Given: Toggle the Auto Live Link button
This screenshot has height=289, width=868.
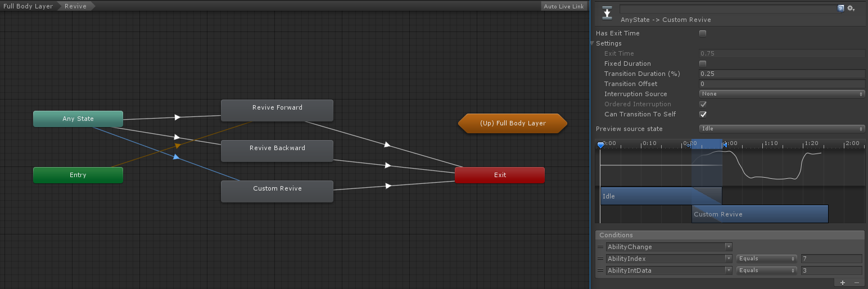Looking at the screenshot, I should pyautogui.click(x=563, y=6).
